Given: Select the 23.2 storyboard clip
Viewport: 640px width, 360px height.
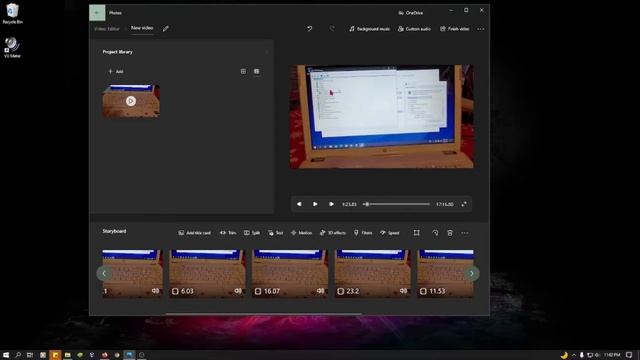Looking at the screenshot, I should click(373, 273).
